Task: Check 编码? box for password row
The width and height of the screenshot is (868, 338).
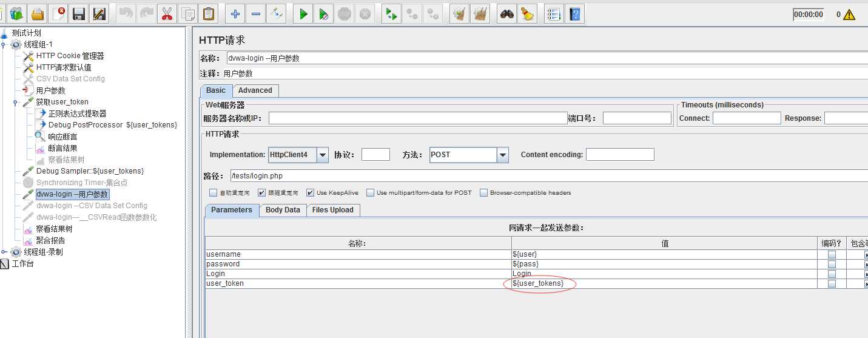Action: [832, 264]
